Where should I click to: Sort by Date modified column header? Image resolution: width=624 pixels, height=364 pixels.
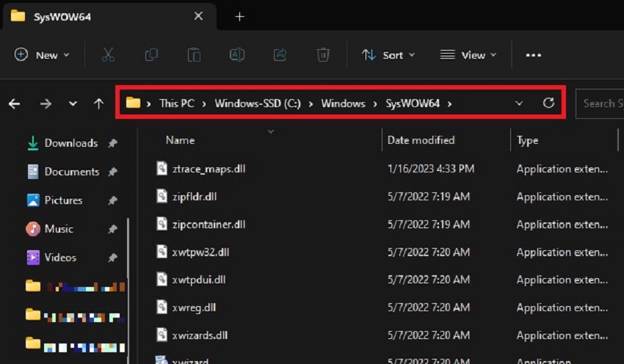tap(421, 140)
